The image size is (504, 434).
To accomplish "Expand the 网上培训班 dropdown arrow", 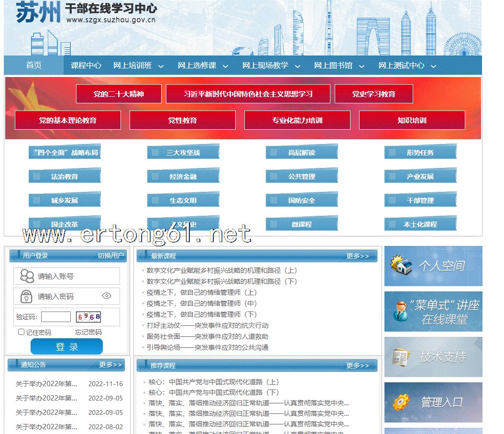I will pyautogui.click(x=161, y=66).
